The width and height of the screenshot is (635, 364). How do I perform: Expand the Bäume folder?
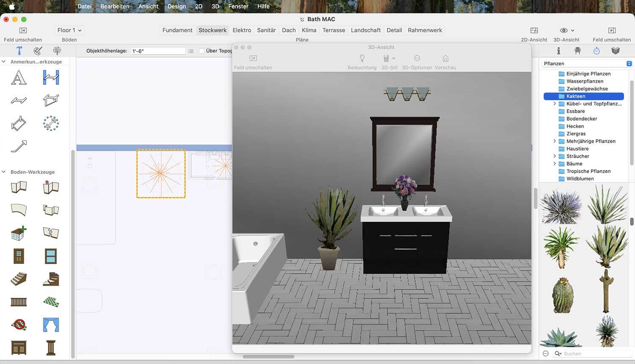[555, 163]
